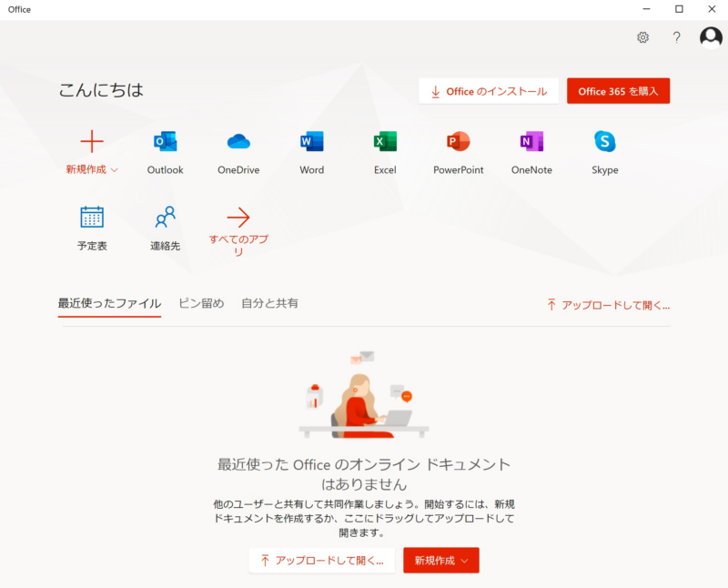Viewport: 728px width, 588px height.
Task: Click the red plus 新規作成 icon
Action: 92,141
